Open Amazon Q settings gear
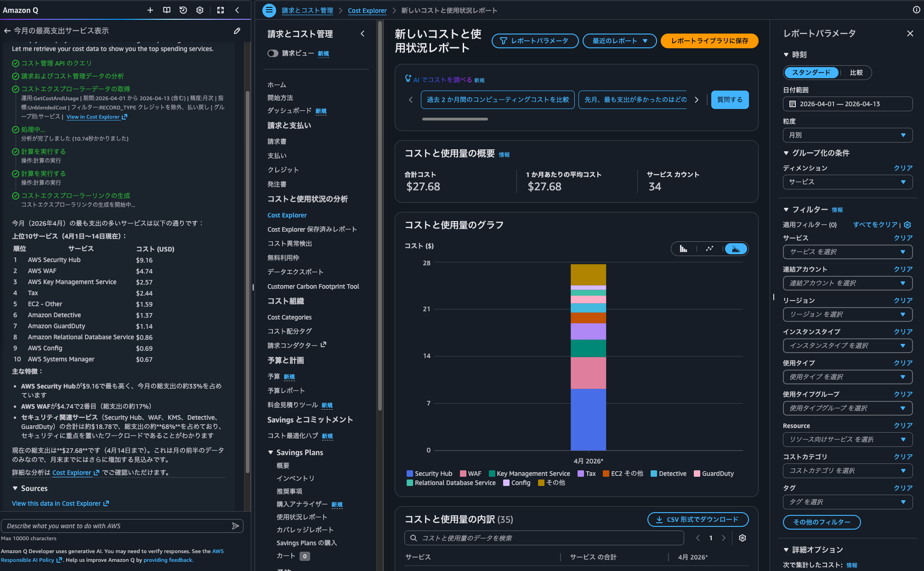Screen dimensions: 924x571 pyautogui.click(x=199, y=10)
